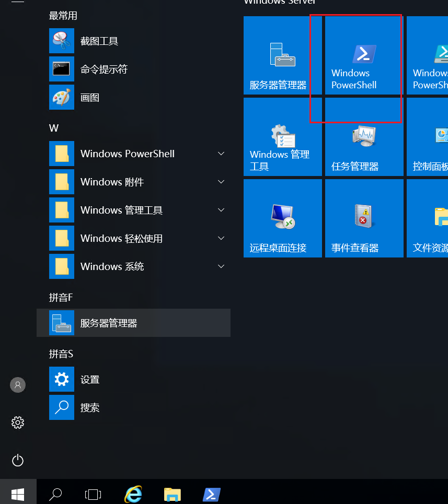
Task: Click the Windows 附件 folder icon
Action: [x=62, y=182]
